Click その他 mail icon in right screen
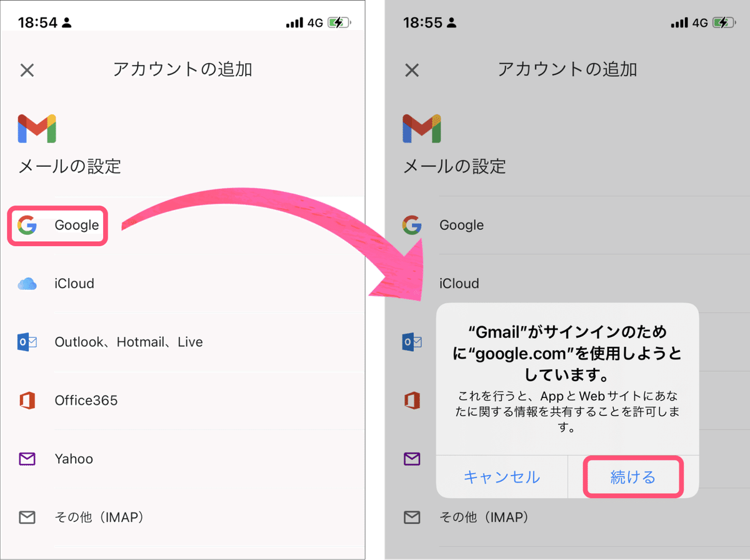Viewport: 750px width, 560px height. pos(412,517)
